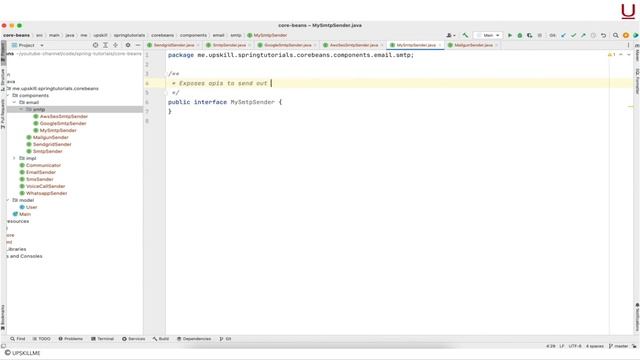Image resolution: width=640 pixels, height=360 pixels.
Task: Switch to MailgunSender.java tab
Action: point(473,45)
